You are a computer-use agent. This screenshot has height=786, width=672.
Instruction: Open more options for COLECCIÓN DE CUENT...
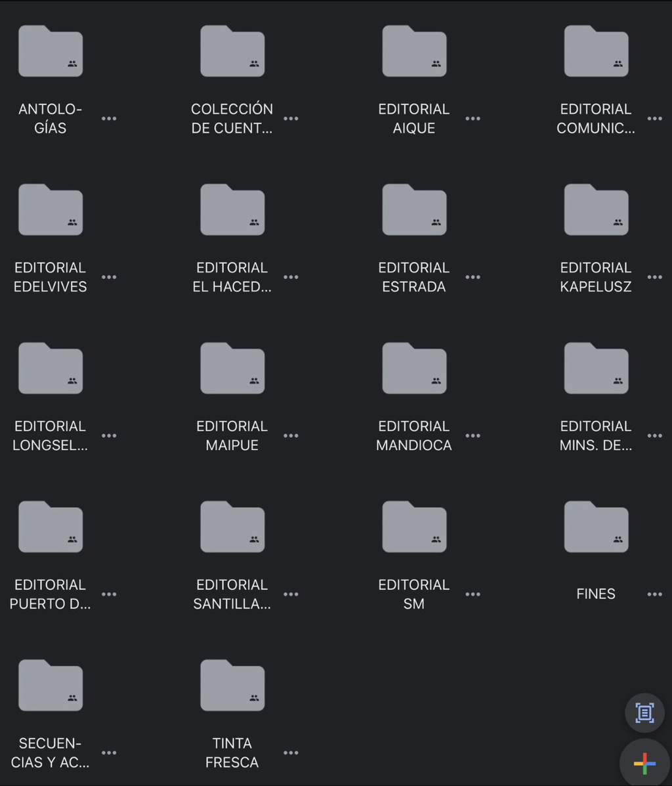(x=291, y=118)
